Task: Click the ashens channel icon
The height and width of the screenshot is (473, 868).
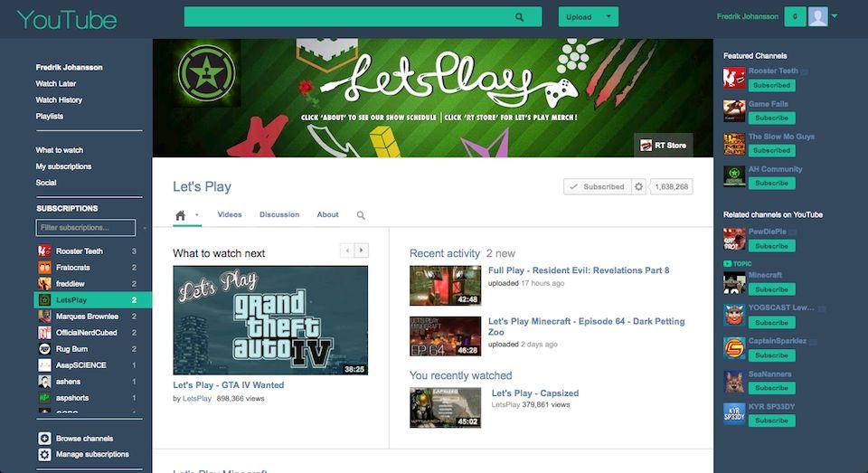Action: click(45, 382)
